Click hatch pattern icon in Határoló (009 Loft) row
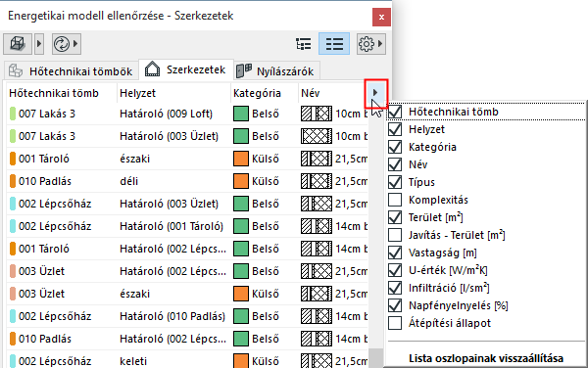The image size is (588, 368). pos(317,114)
